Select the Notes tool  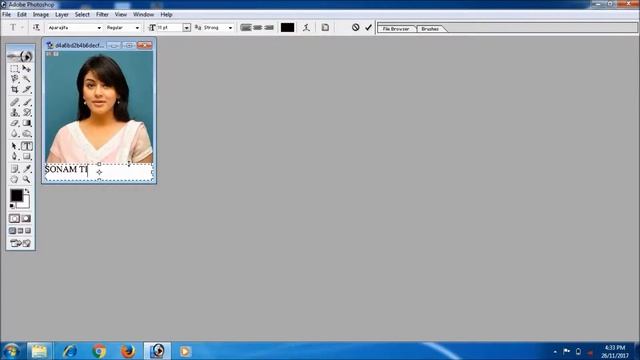pos(15,169)
